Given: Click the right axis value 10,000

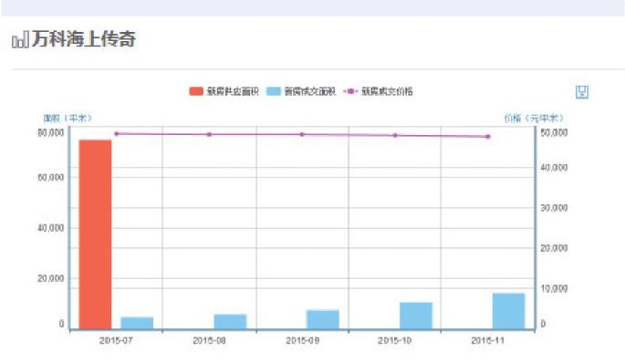Looking at the screenshot, I should pyautogui.click(x=554, y=288).
